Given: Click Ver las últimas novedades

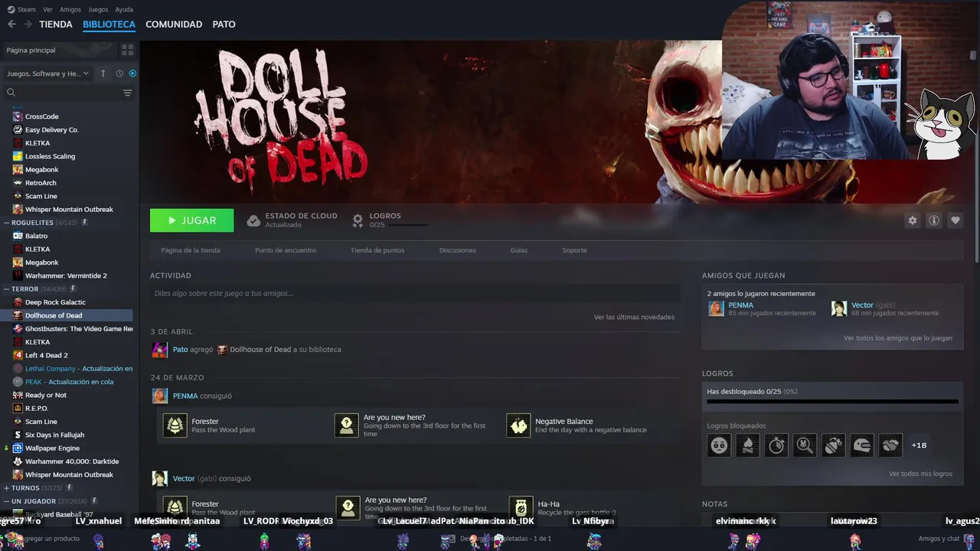Looking at the screenshot, I should tap(634, 317).
